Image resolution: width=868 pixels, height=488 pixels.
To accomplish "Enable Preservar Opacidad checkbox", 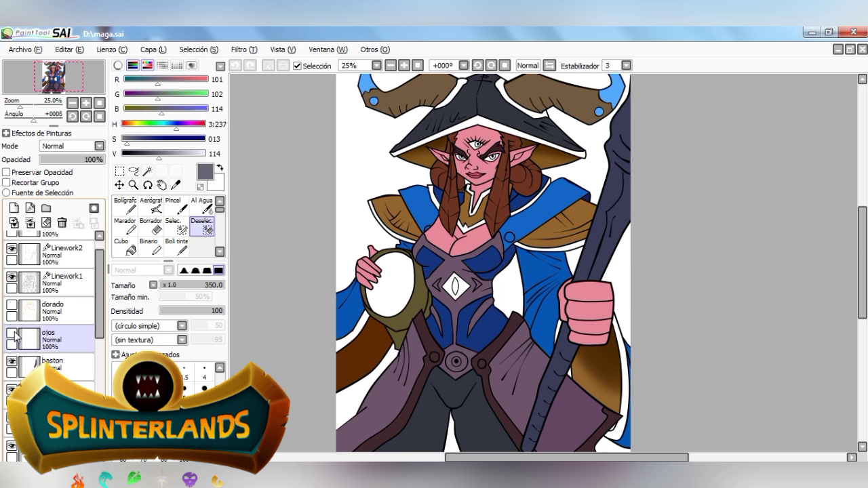I will (x=7, y=172).
